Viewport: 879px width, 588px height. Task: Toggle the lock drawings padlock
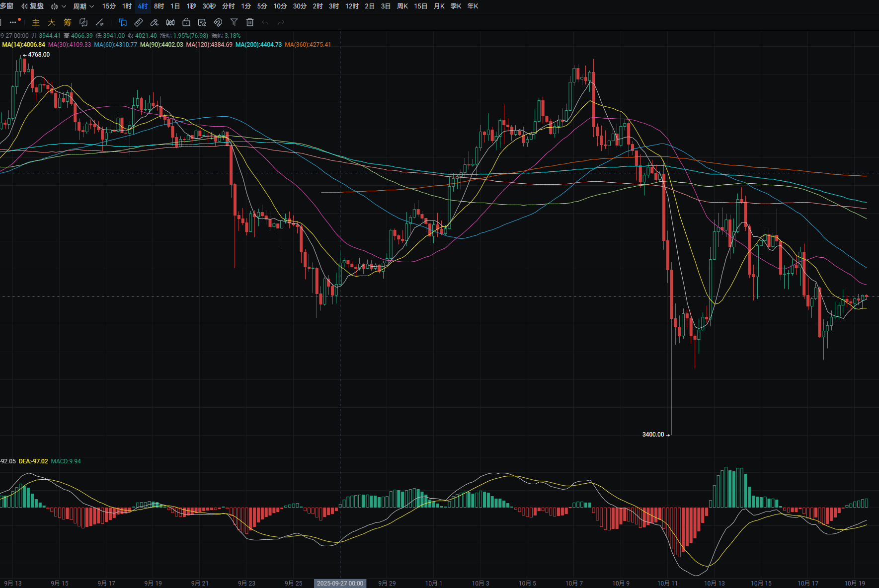click(x=186, y=22)
